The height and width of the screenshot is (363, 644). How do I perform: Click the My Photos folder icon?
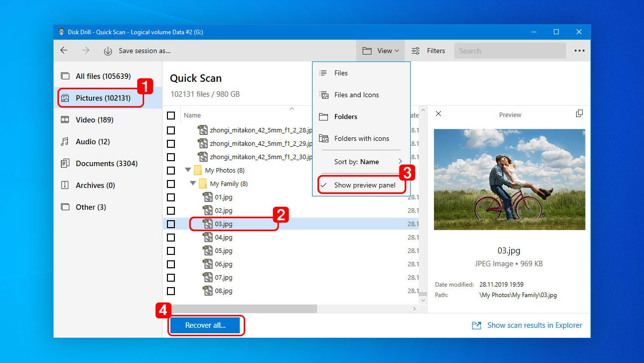198,171
